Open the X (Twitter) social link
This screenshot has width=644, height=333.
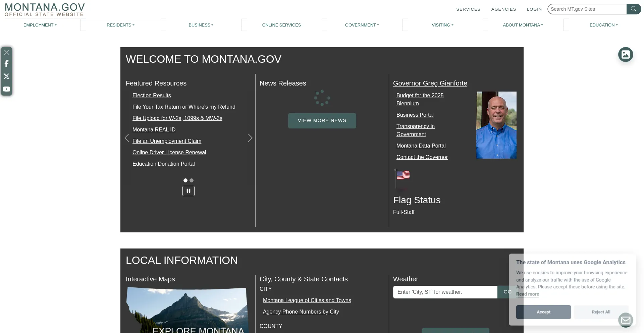[x=6, y=76]
